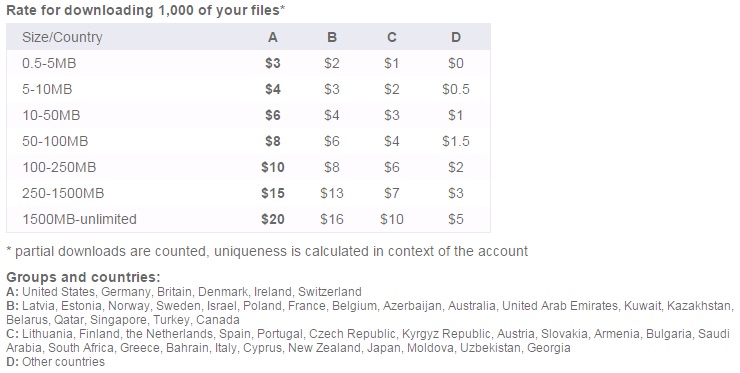
Task: Click the $1.5 rate in column D
Action: coord(456,141)
